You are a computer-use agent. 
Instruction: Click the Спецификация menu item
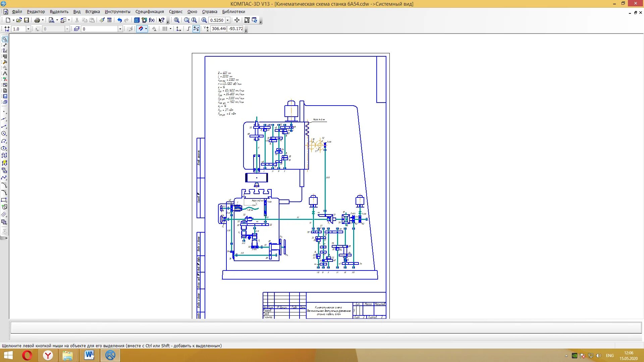tap(150, 12)
